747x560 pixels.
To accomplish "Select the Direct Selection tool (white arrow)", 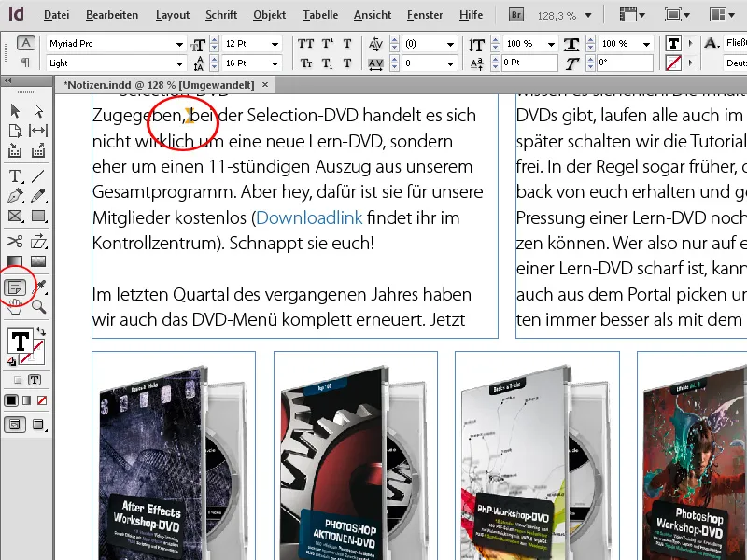I will click(x=38, y=111).
